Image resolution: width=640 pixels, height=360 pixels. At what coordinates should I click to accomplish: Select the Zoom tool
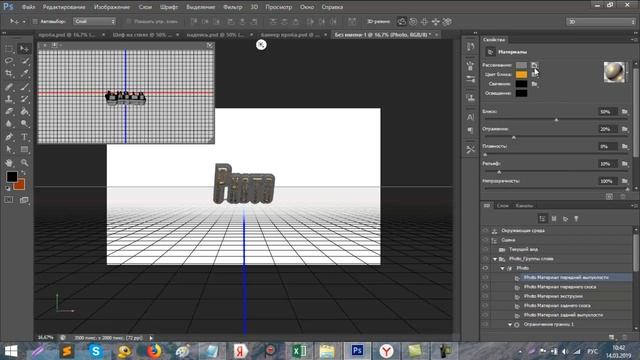24,162
